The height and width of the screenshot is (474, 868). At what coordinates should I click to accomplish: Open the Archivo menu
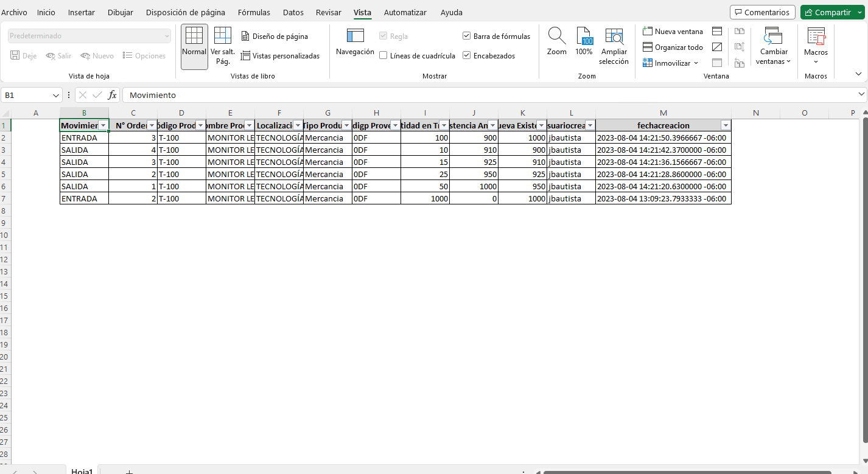coord(14,12)
